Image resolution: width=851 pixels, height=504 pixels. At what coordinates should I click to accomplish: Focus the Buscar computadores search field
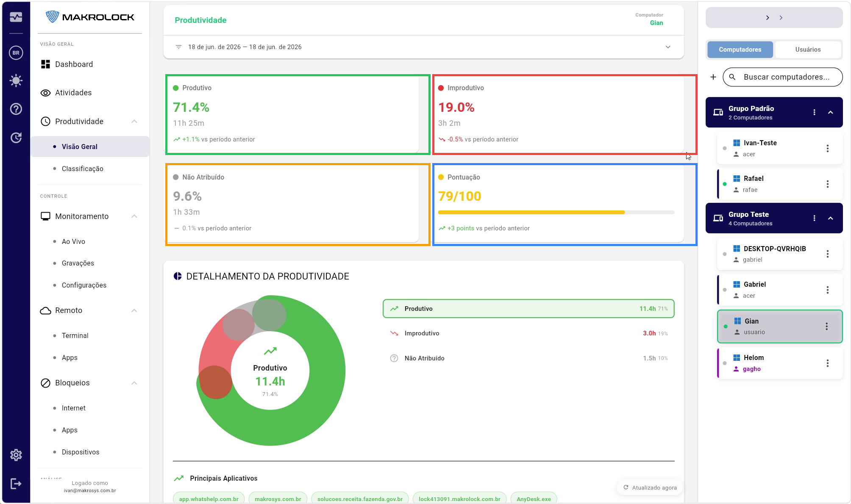[x=783, y=77]
